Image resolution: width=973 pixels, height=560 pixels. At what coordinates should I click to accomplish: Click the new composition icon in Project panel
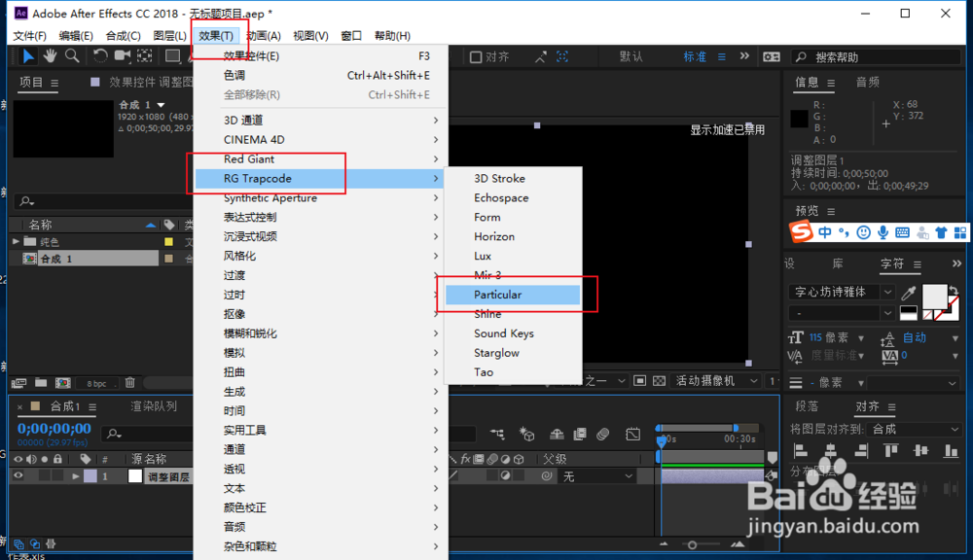point(62,383)
